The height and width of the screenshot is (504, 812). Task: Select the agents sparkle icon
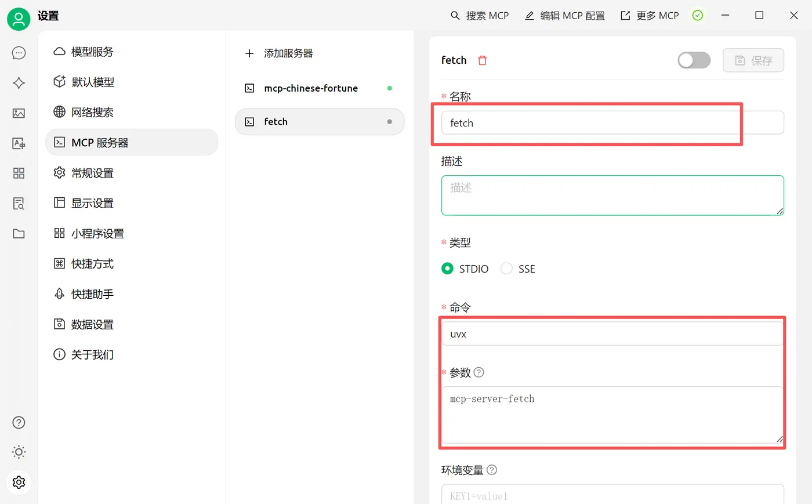(x=18, y=83)
